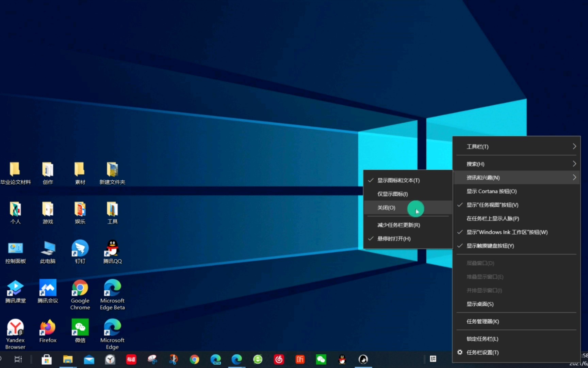Open the Microsoft Store from the taskbar
Image resolution: width=588 pixels, height=368 pixels.
pos(47,359)
